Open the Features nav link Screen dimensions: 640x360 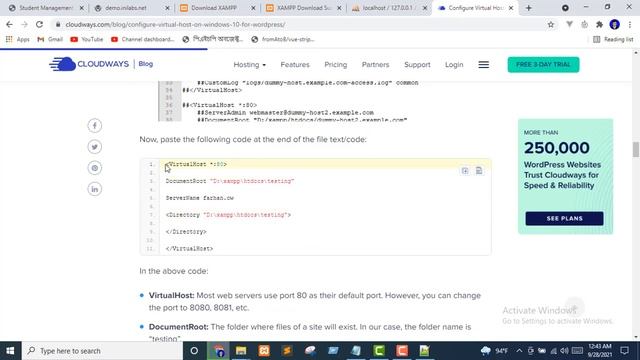coord(295,64)
